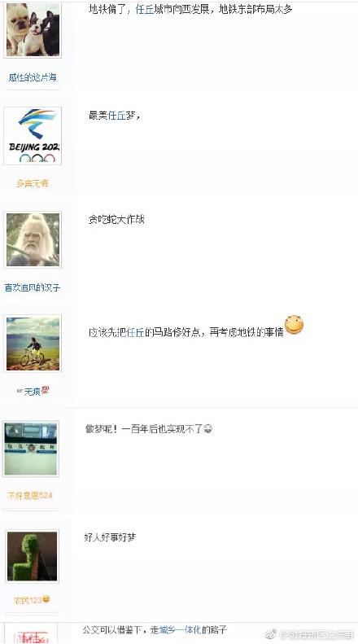Open the train sign avatar
This screenshot has width=358, height=644.
(31, 449)
